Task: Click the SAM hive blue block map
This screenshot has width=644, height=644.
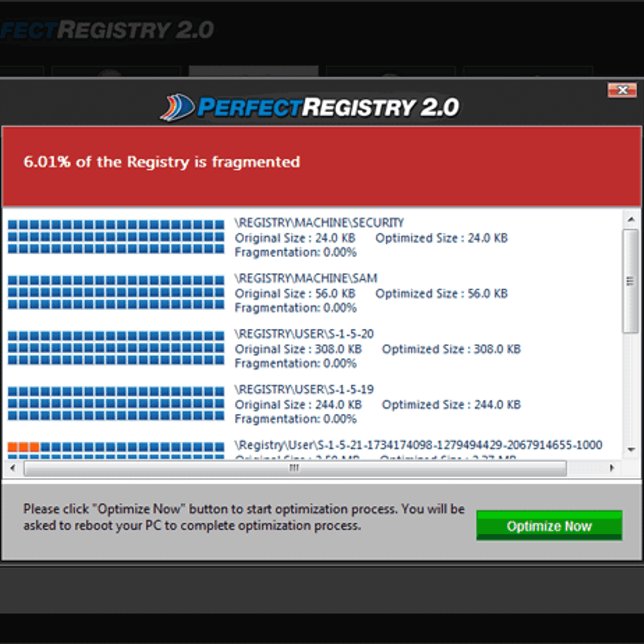Action: point(116,292)
